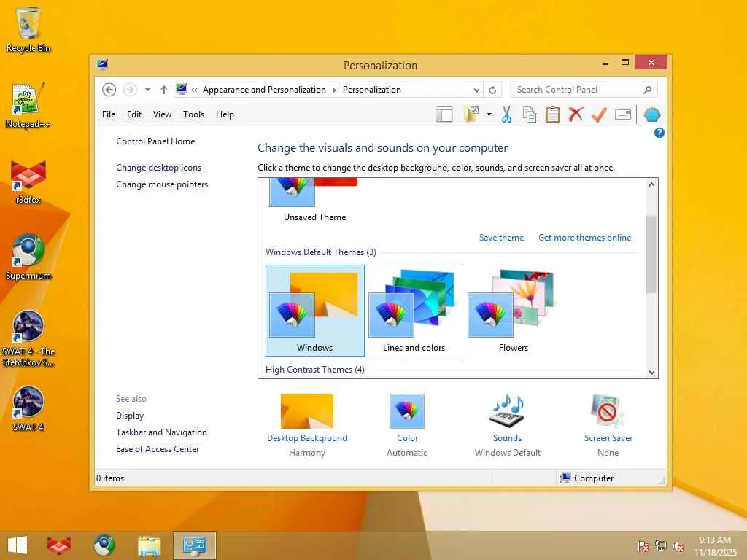Open the View menu
The height and width of the screenshot is (560, 747).
162,114
